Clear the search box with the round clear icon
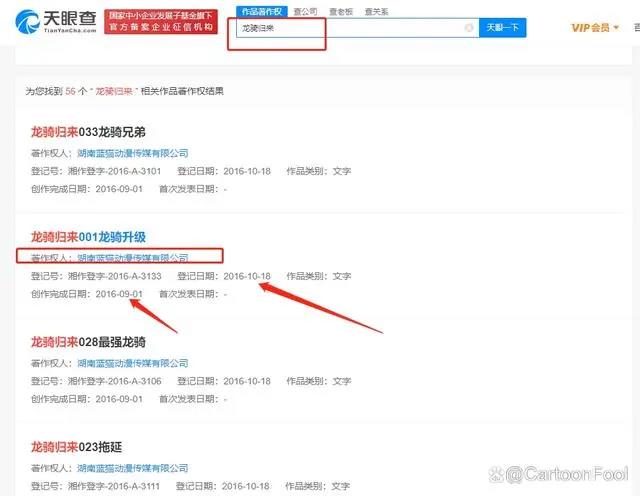Image resolution: width=640 pixels, height=496 pixels. 469,28
